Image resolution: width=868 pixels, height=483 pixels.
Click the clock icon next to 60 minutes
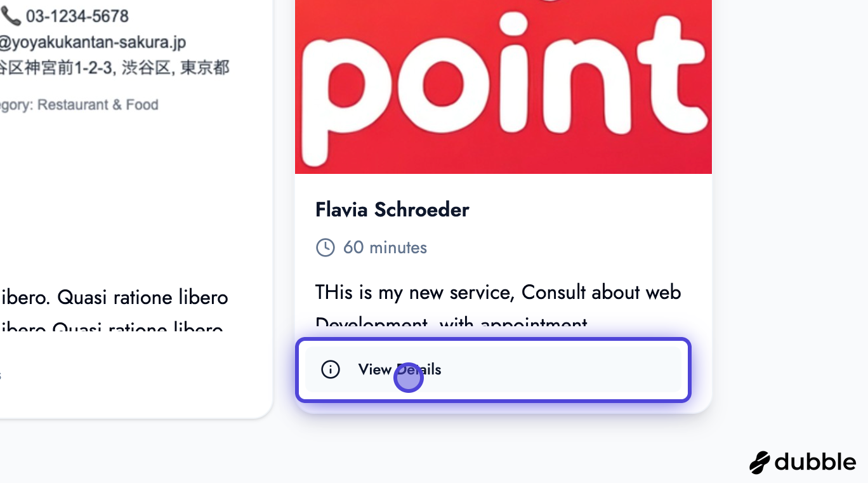(x=325, y=248)
